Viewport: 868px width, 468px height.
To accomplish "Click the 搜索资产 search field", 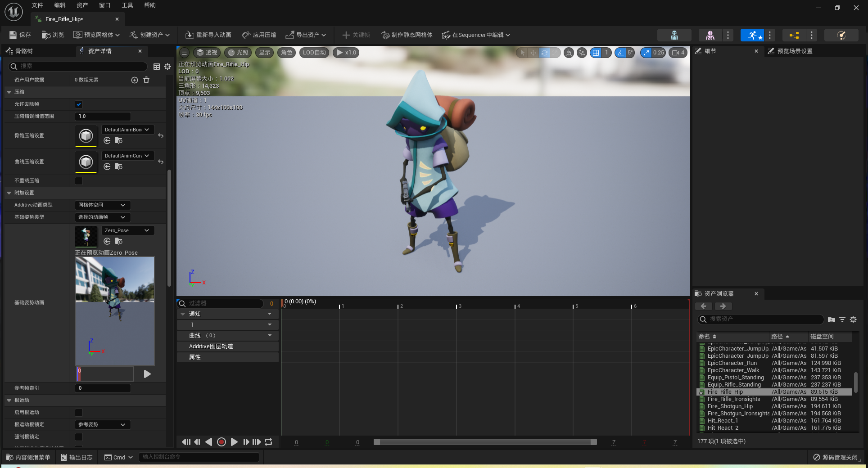I will pos(761,319).
